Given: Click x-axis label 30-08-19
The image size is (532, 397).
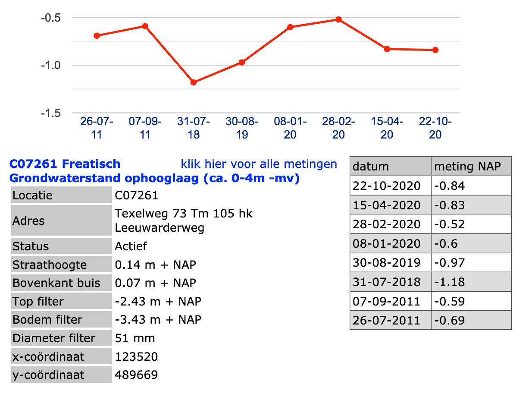Looking at the screenshot, I should (242, 128).
